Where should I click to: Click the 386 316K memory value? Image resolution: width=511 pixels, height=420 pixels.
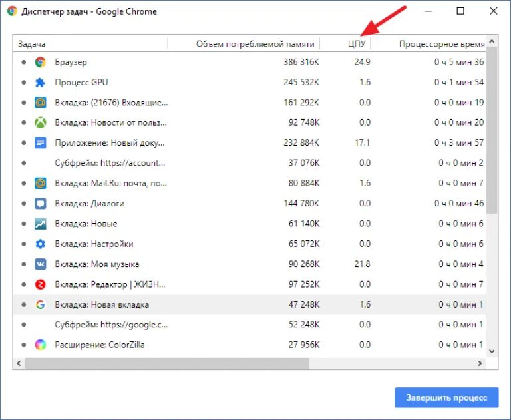point(301,62)
